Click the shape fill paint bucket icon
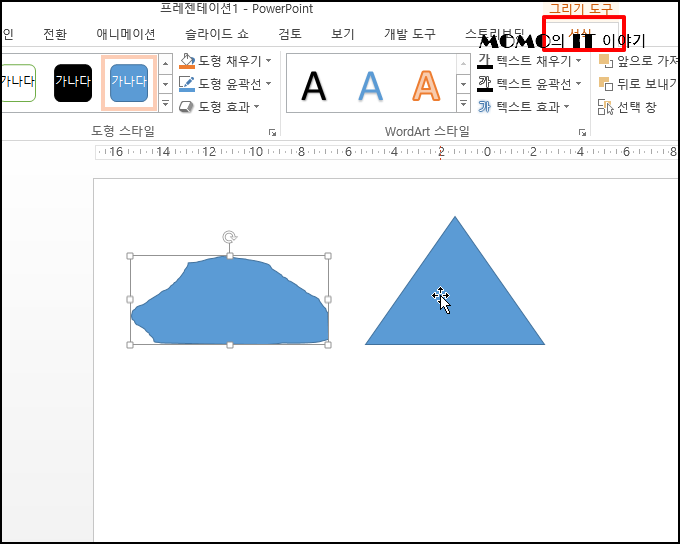Screen dimensions: 680x544 pyautogui.click(x=187, y=61)
